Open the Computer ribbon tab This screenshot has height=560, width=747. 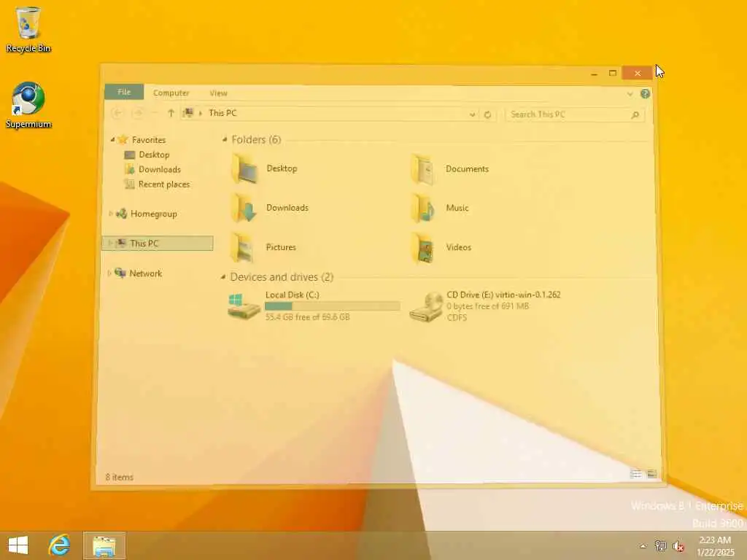click(x=171, y=93)
